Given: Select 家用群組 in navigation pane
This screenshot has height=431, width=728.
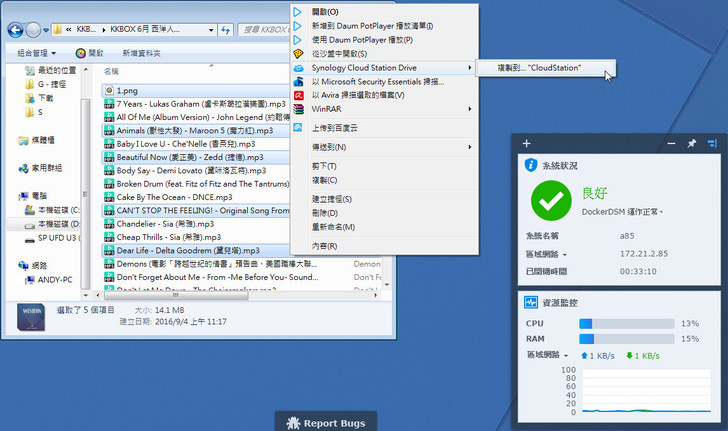Looking at the screenshot, I should (40, 168).
